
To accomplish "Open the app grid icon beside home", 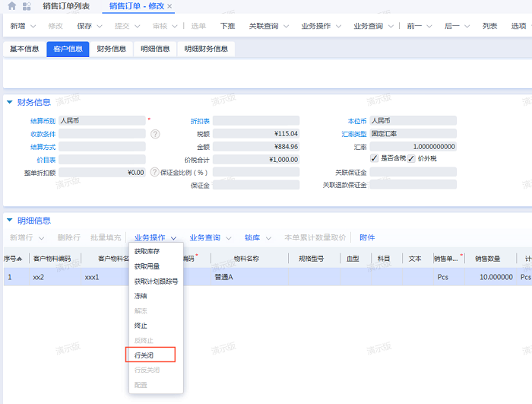I will click(x=27, y=6).
